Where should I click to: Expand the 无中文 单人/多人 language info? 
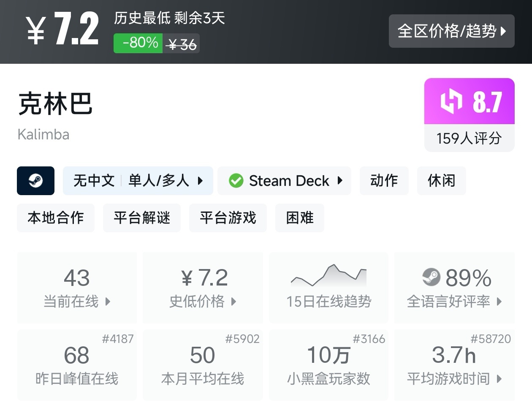coord(138,181)
